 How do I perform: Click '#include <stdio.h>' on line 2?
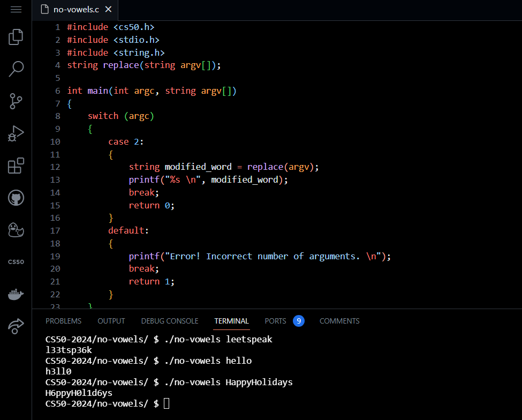tap(113, 40)
